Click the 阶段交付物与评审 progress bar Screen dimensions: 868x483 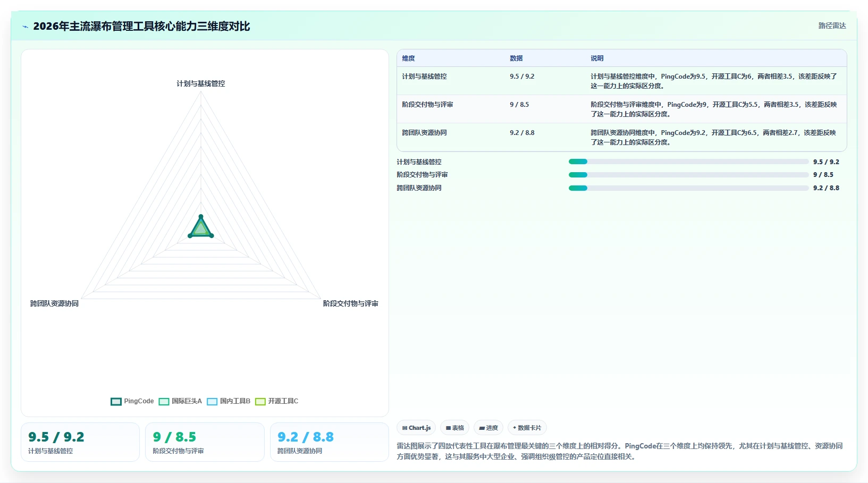pyautogui.click(x=688, y=175)
